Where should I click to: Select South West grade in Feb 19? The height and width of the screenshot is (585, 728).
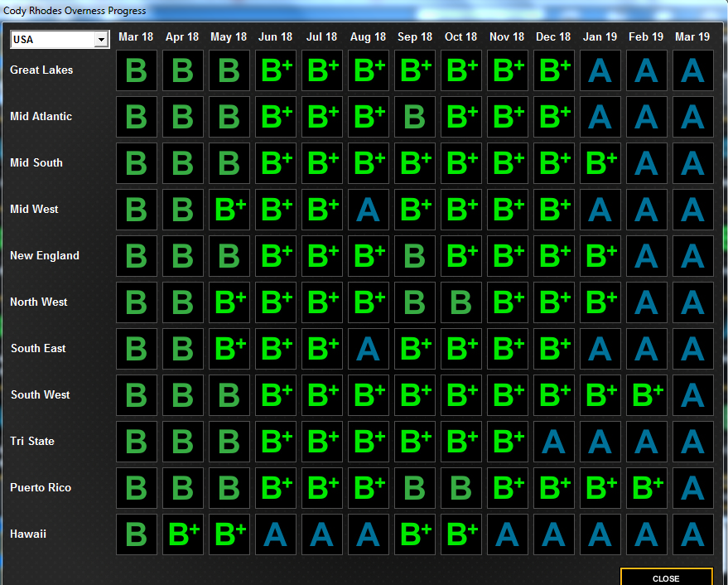[647, 395]
